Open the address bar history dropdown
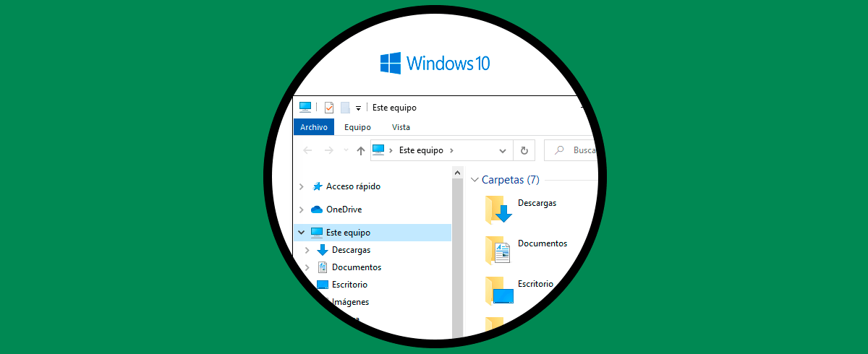Screen dimensions: 868x354 [503, 150]
